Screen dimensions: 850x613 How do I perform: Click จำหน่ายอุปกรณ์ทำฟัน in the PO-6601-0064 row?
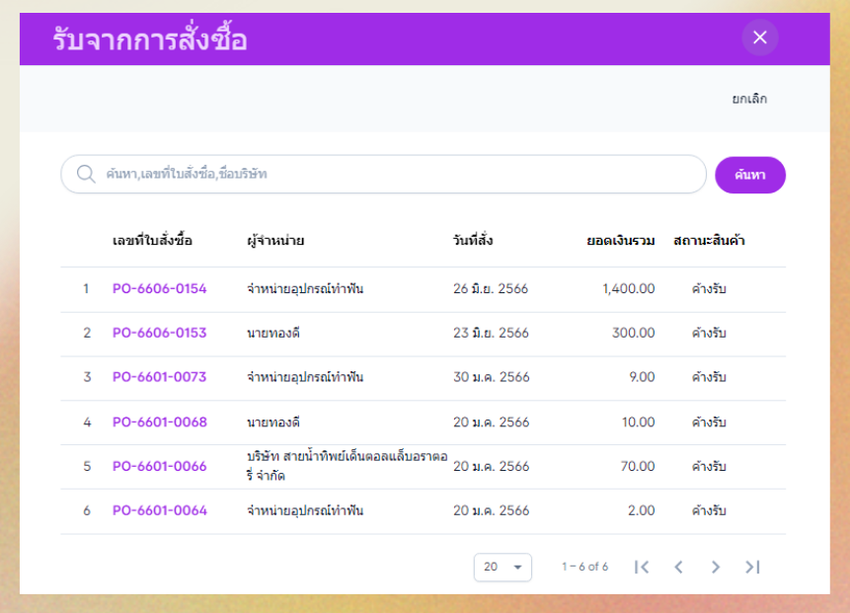point(305,511)
